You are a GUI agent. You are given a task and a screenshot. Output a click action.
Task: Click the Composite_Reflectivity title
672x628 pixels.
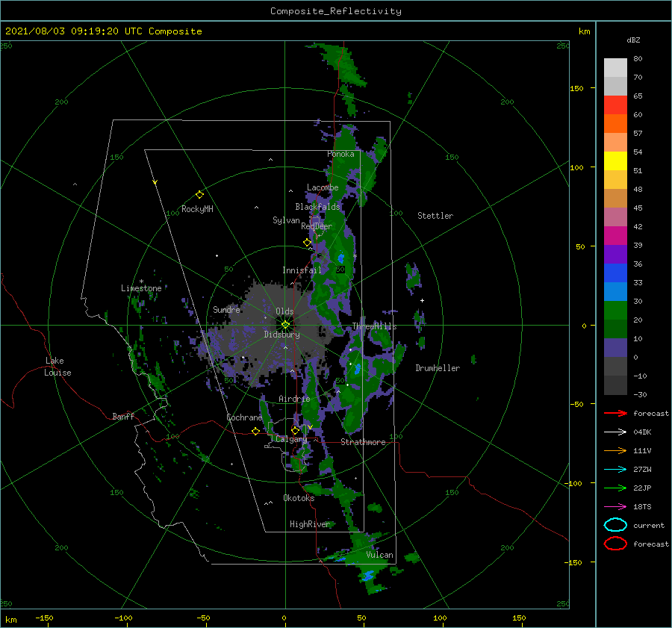pos(336,11)
